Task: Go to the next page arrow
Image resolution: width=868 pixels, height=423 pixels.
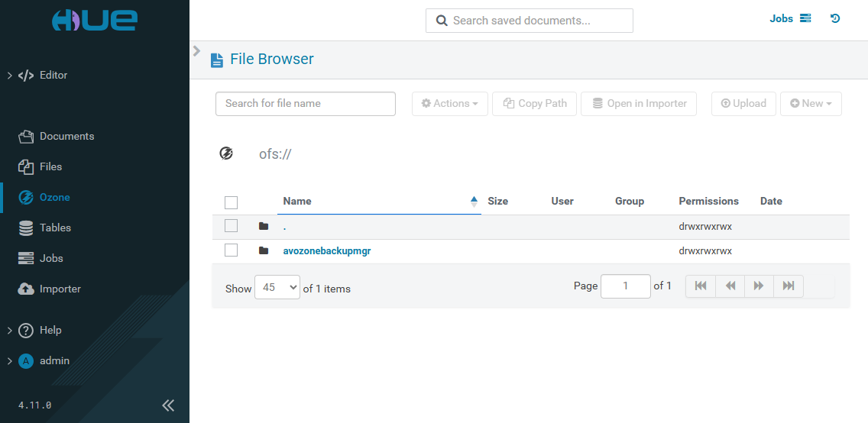Action: (759, 286)
